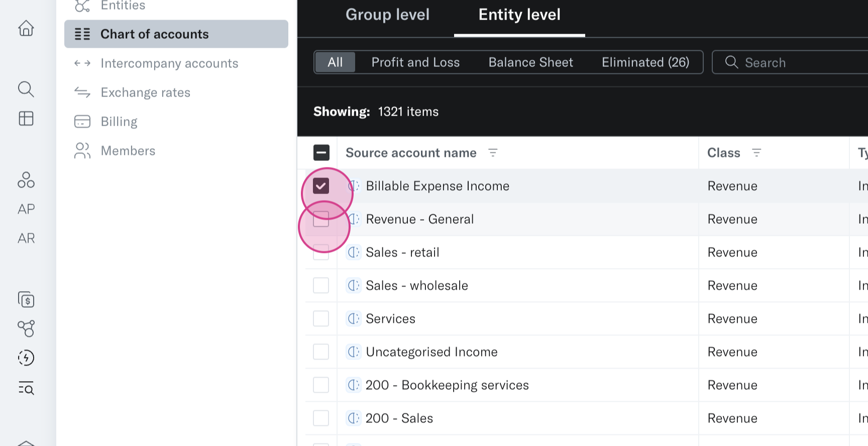The height and width of the screenshot is (446, 868).
Task: Click the magnifier icon in the left rail
Action: tap(26, 90)
